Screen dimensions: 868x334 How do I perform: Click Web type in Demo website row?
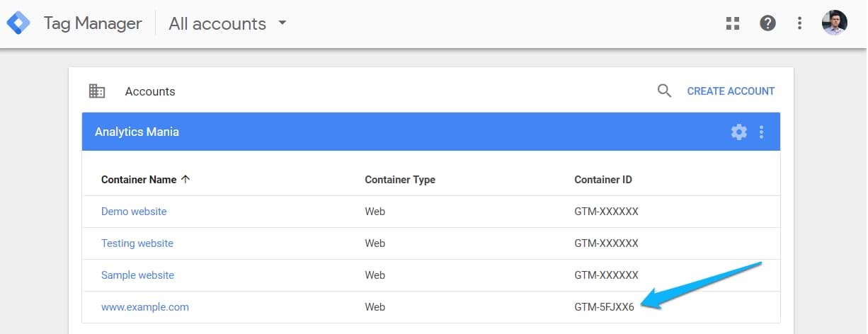pos(375,212)
